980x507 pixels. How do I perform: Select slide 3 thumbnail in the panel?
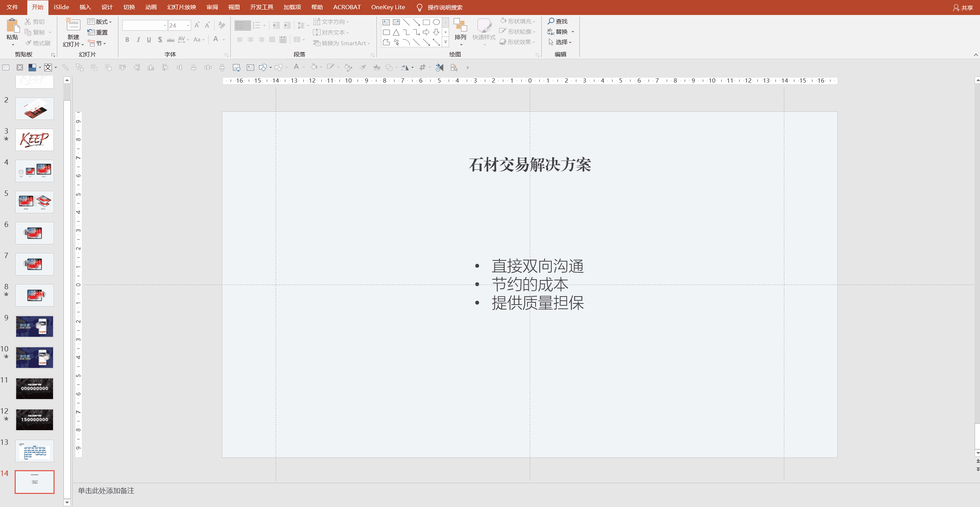[34, 139]
